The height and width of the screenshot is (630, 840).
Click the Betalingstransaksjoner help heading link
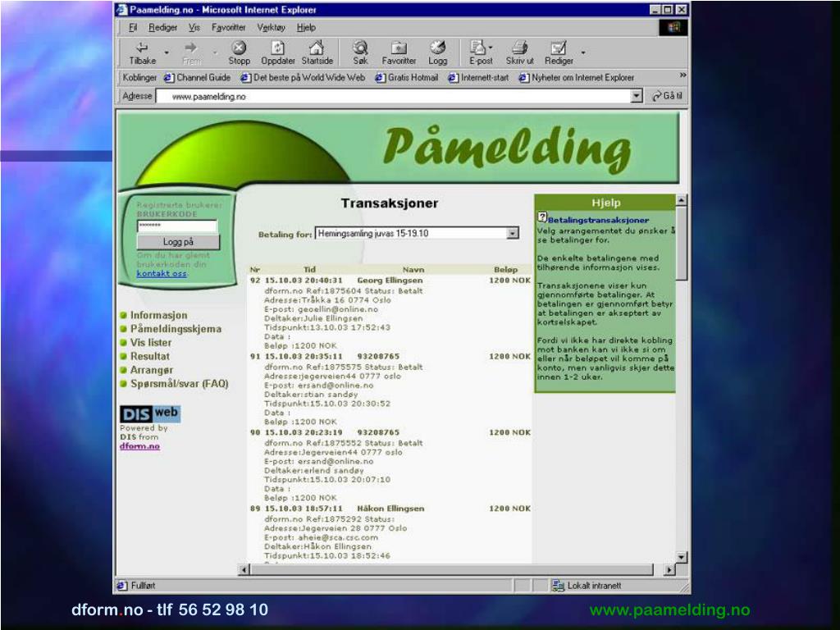(598, 220)
